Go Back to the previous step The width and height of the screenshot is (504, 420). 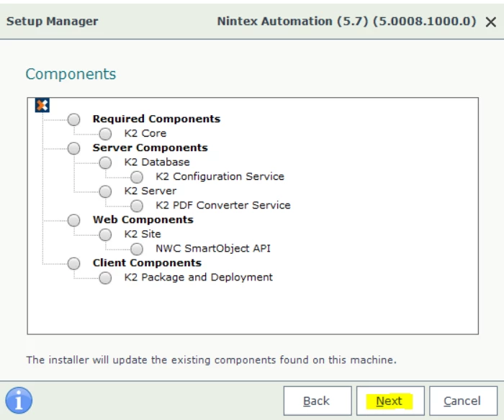pyautogui.click(x=317, y=401)
